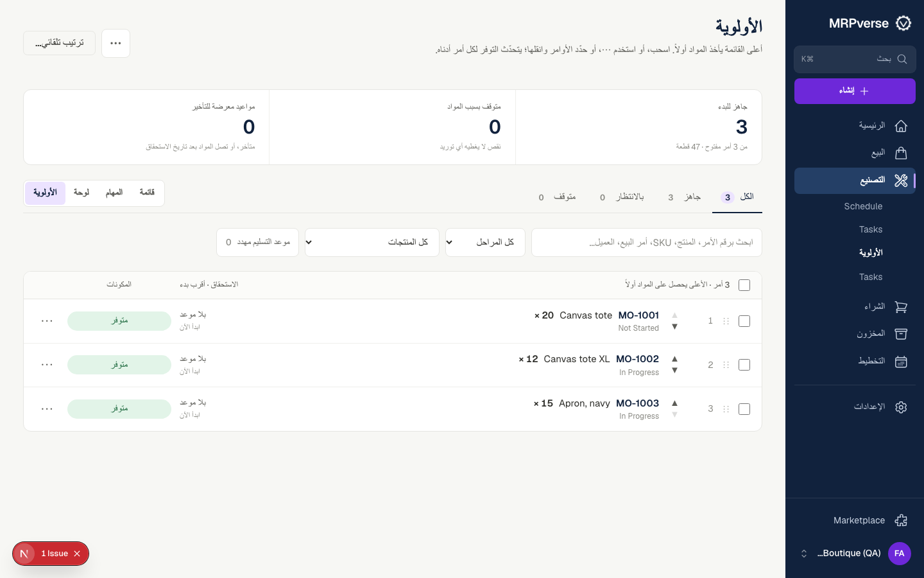Open the الشراء purchasing cart section
The height and width of the screenshot is (578, 924).
point(855,307)
